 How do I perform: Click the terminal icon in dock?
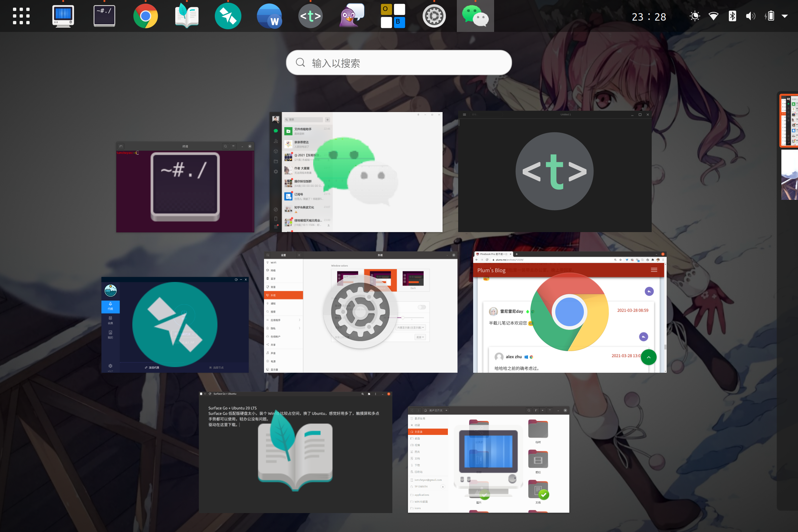pos(104,16)
